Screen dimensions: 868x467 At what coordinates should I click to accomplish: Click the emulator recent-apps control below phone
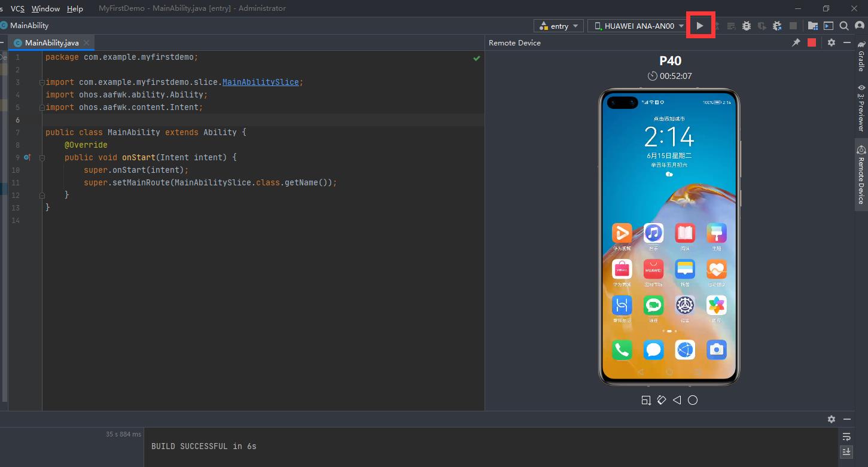pos(646,400)
